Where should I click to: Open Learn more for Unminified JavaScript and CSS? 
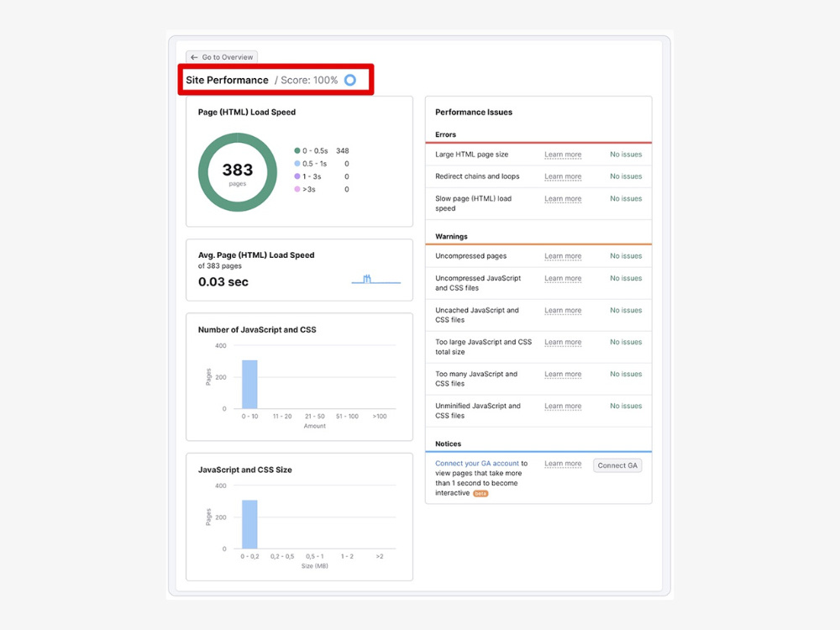coord(563,406)
